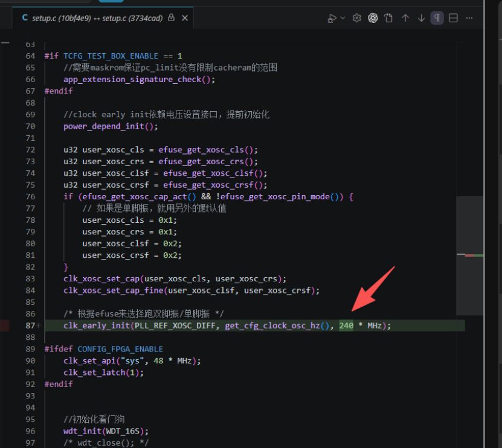Click the C file type icon on the tab
Image resolution: width=502 pixels, height=448 pixels.
click(x=25, y=18)
